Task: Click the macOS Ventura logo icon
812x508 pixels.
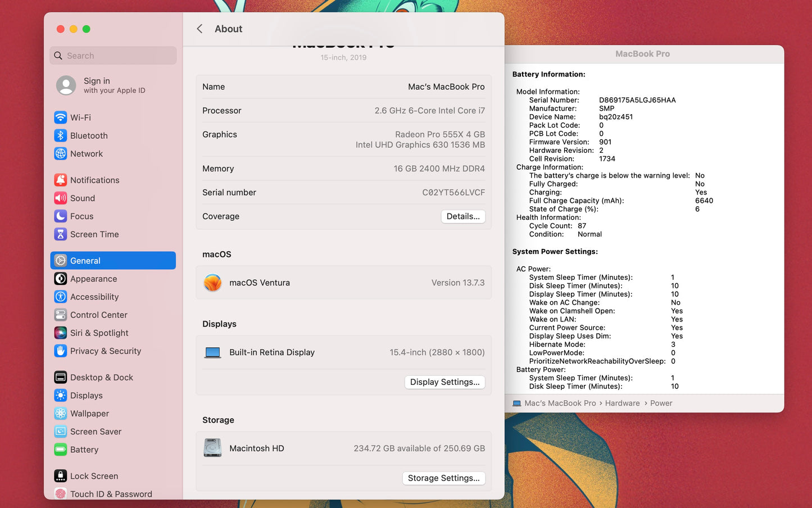Action: (212, 283)
